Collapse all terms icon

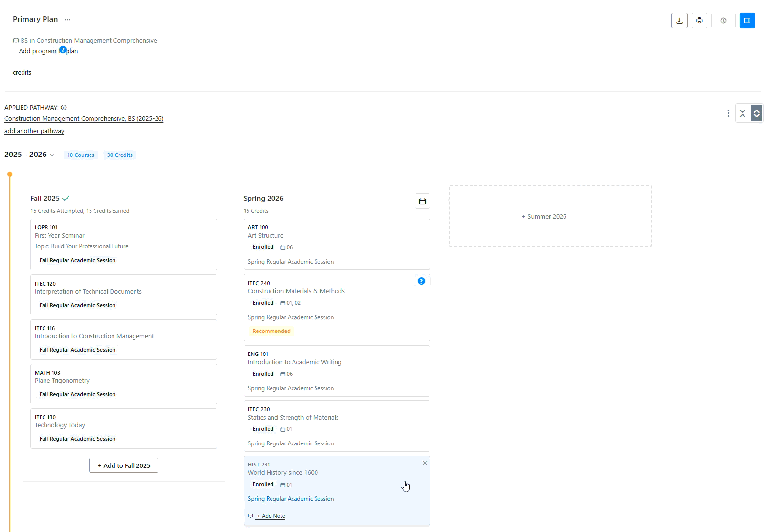tap(743, 113)
